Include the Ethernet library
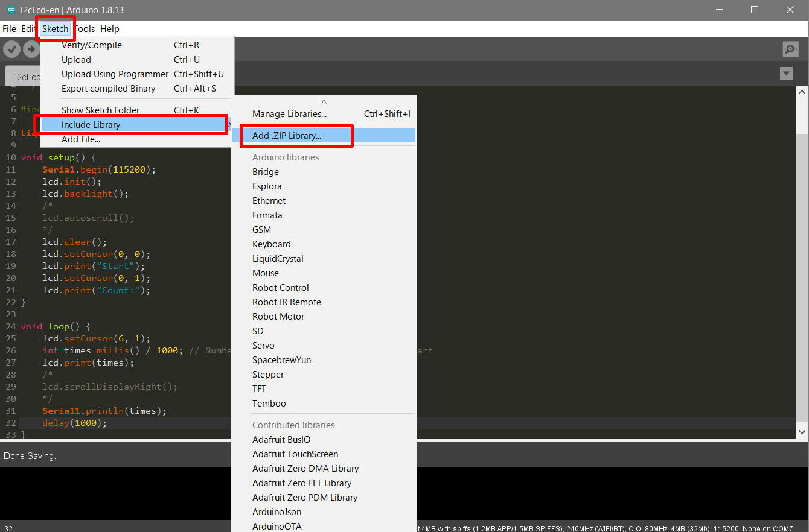Viewport: 809px width, 532px height. [x=269, y=200]
